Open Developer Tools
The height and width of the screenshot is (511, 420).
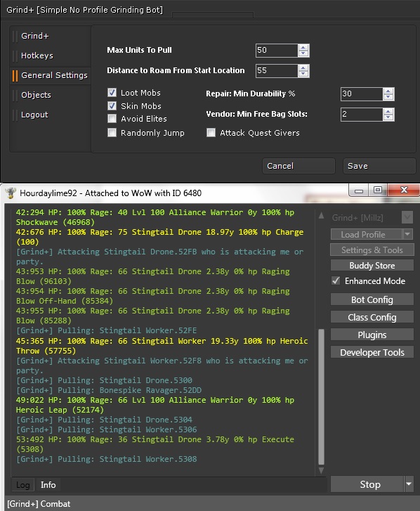coord(372,352)
